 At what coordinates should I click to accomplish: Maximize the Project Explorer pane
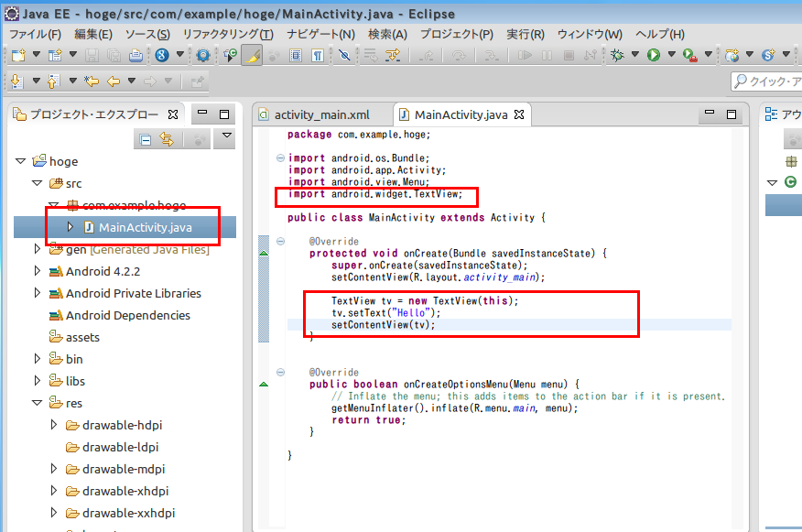click(224, 114)
